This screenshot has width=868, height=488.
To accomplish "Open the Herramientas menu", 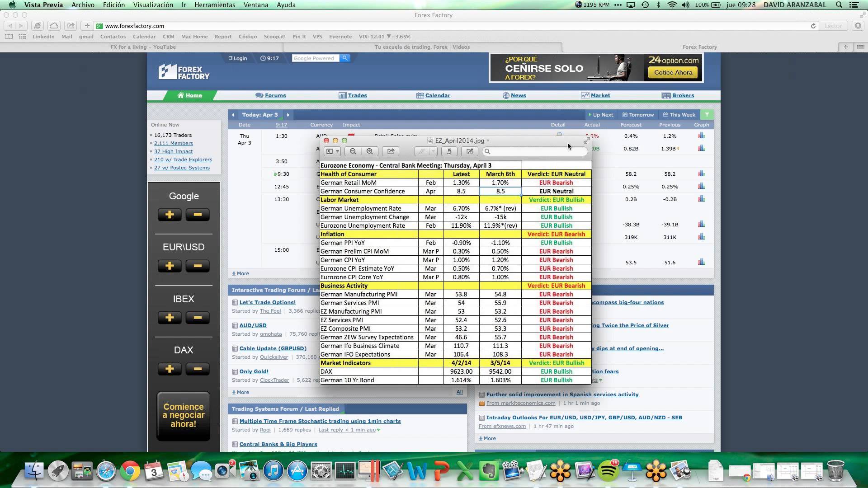I will [215, 5].
